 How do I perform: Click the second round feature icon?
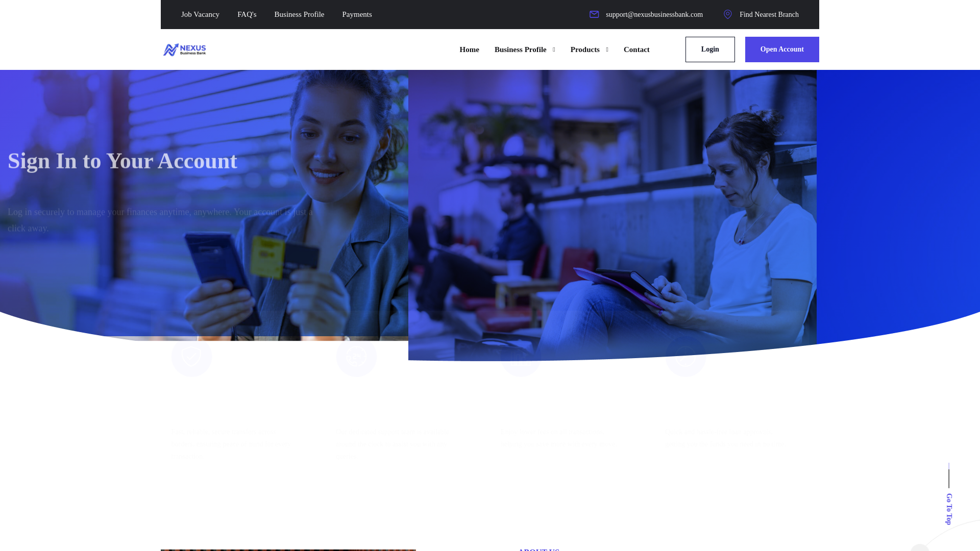point(356,357)
